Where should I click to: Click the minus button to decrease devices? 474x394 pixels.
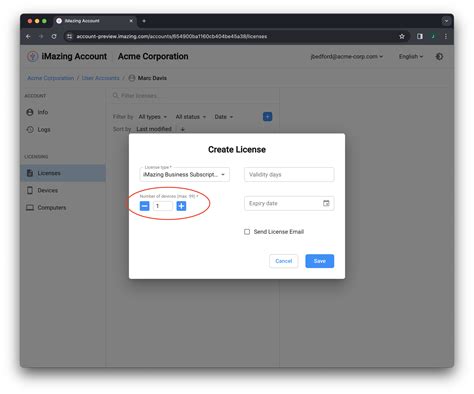144,206
